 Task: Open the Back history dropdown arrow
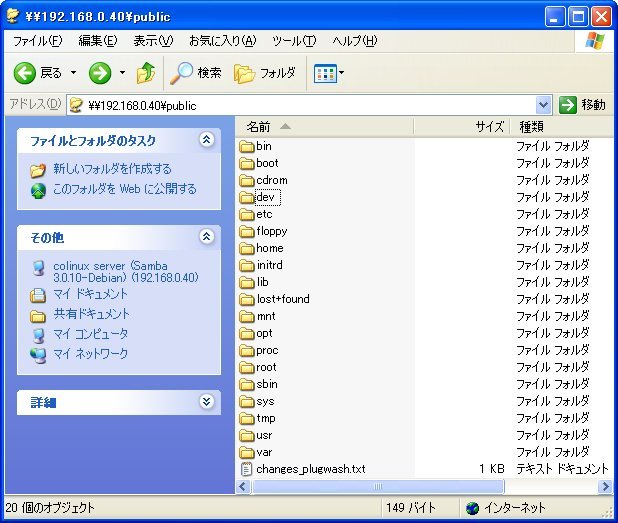73,73
